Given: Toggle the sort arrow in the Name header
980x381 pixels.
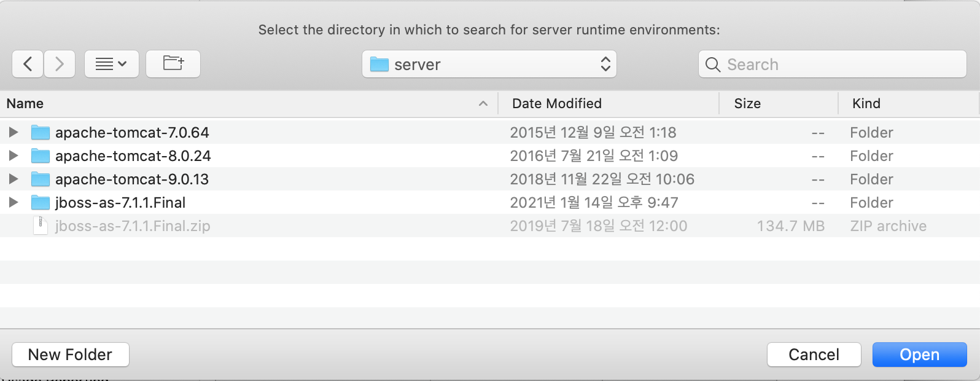Looking at the screenshot, I should point(483,103).
